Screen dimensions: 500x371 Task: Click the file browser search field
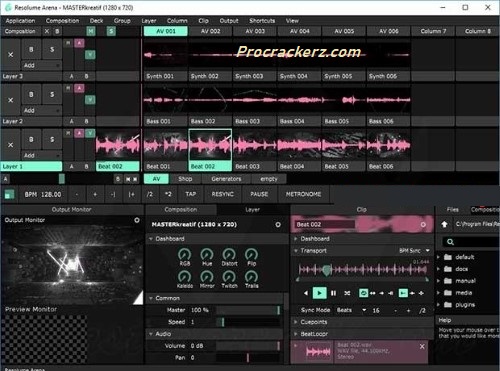(471, 242)
